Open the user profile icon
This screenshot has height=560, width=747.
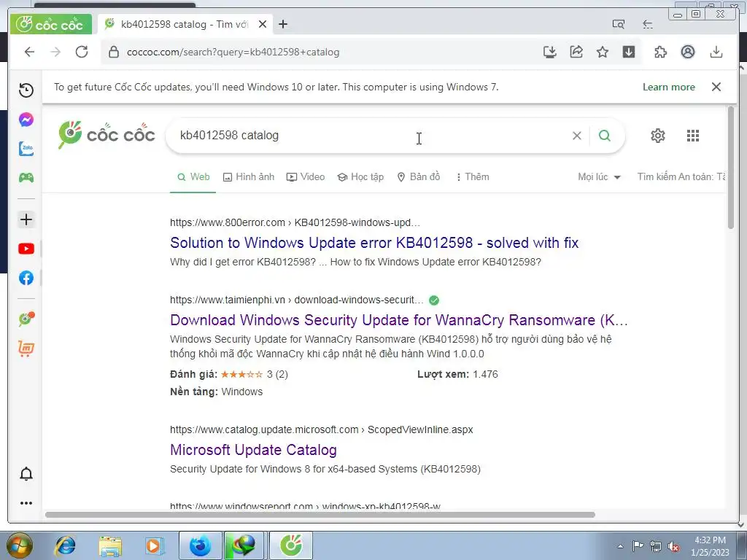[687, 52]
